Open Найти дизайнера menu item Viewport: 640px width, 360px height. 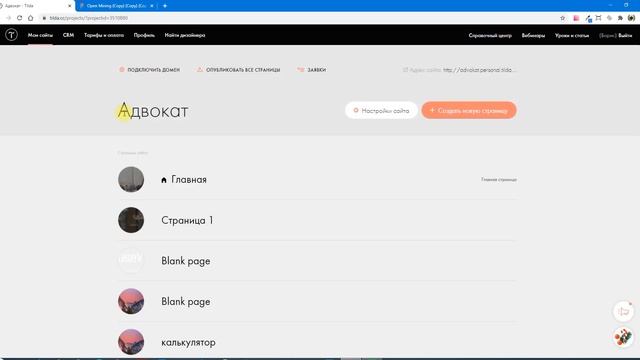[x=185, y=36]
